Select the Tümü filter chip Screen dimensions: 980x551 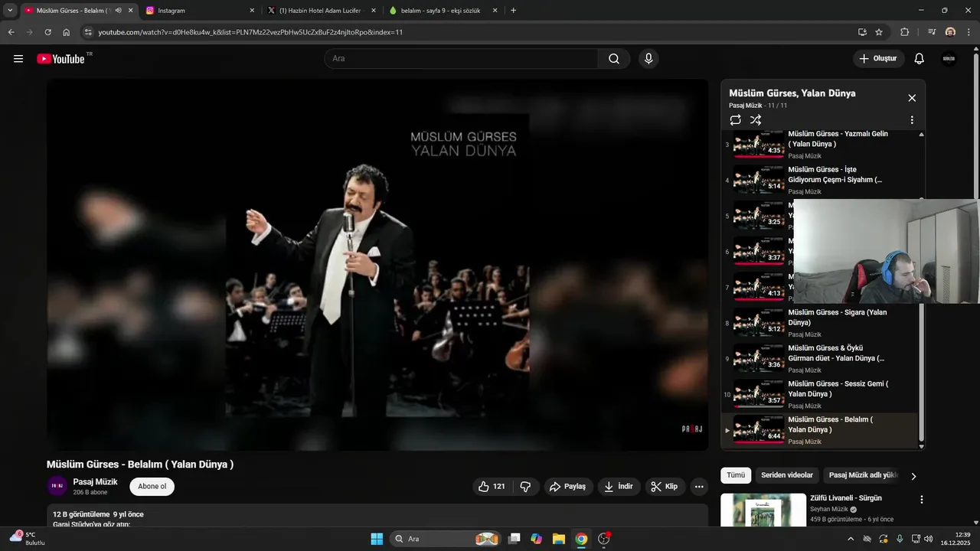pyautogui.click(x=736, y=475)
